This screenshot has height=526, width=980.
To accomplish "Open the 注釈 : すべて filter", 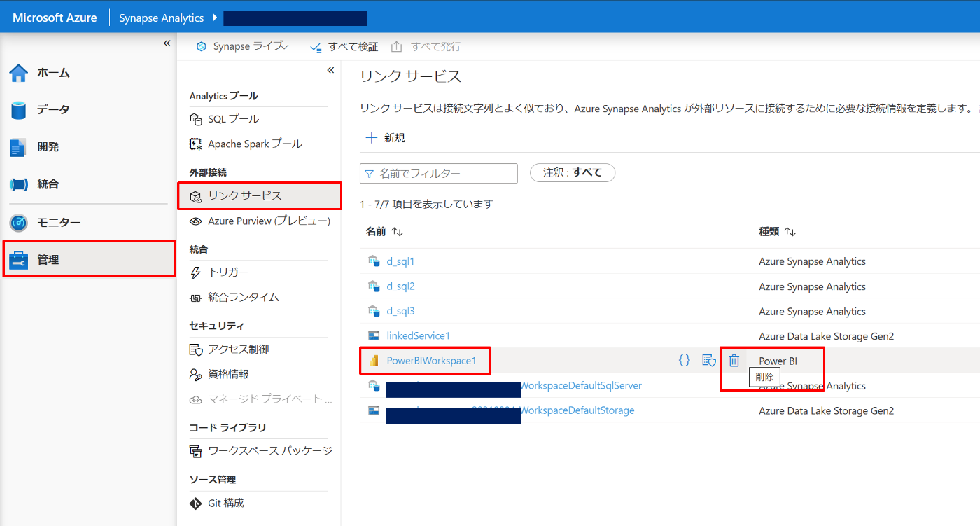I will tap(573, 172).
